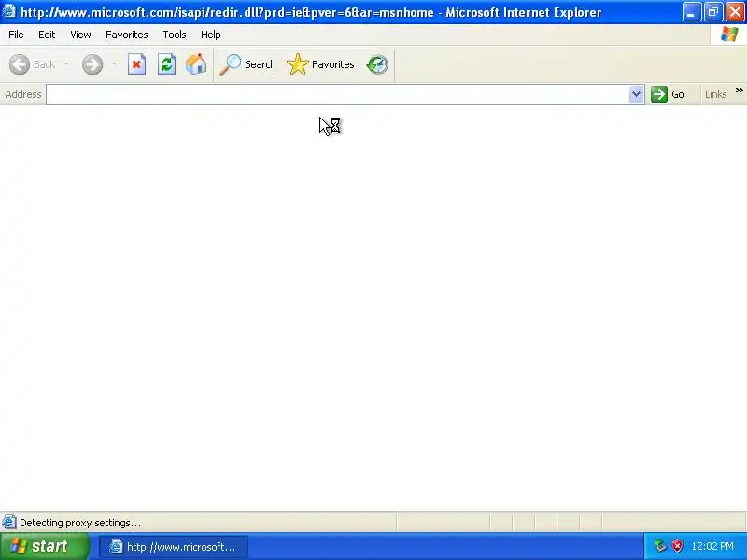Click the Back arrow button
The image size is (747, 560).
point(33,64)
